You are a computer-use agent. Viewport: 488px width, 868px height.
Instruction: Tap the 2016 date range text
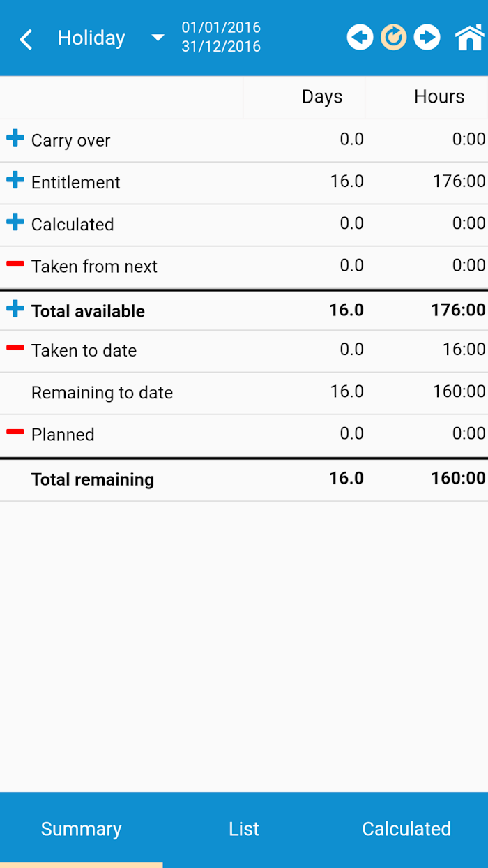pos(221,37)
